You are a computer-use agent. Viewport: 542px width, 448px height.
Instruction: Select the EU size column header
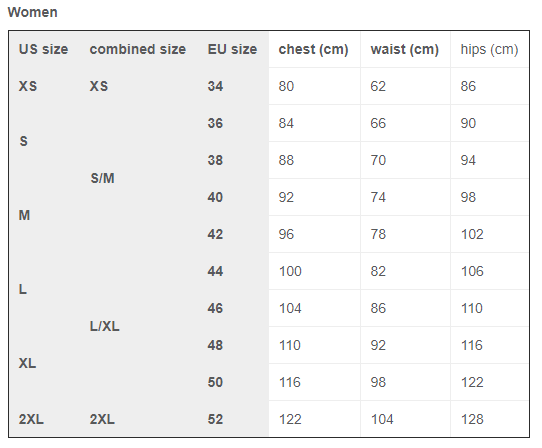[x=232, y=49]
